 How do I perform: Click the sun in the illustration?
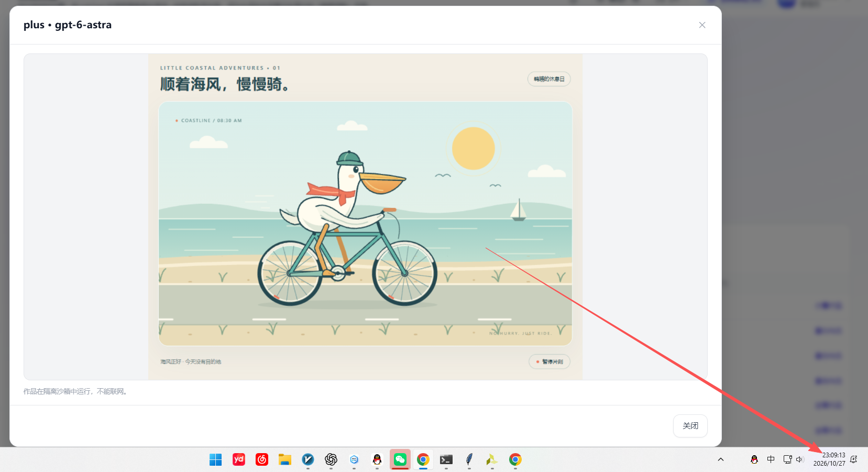(x=473, y=148)
